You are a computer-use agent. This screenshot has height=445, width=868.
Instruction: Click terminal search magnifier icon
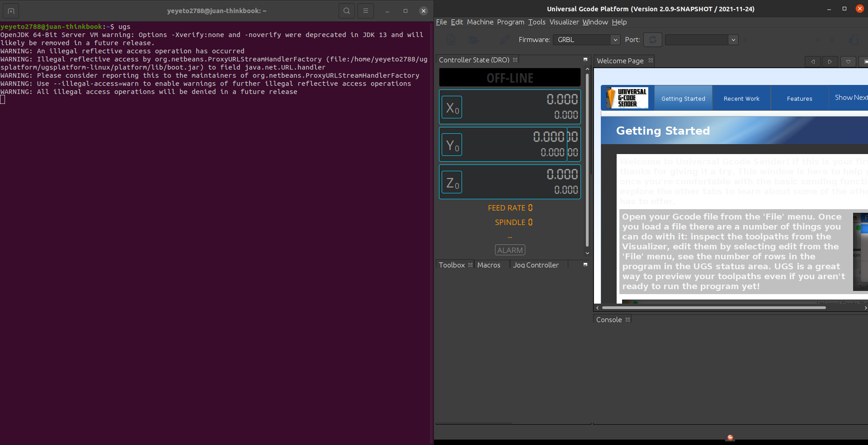[346, 11]
